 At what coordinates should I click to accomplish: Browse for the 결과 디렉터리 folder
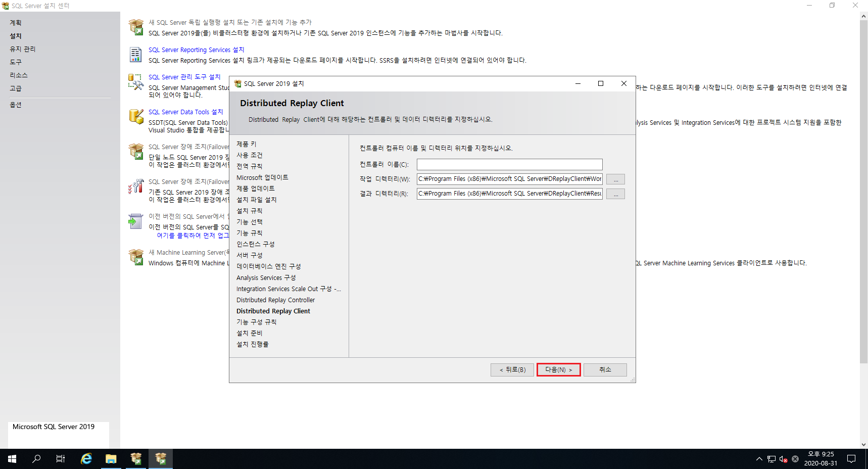[615, 194]
